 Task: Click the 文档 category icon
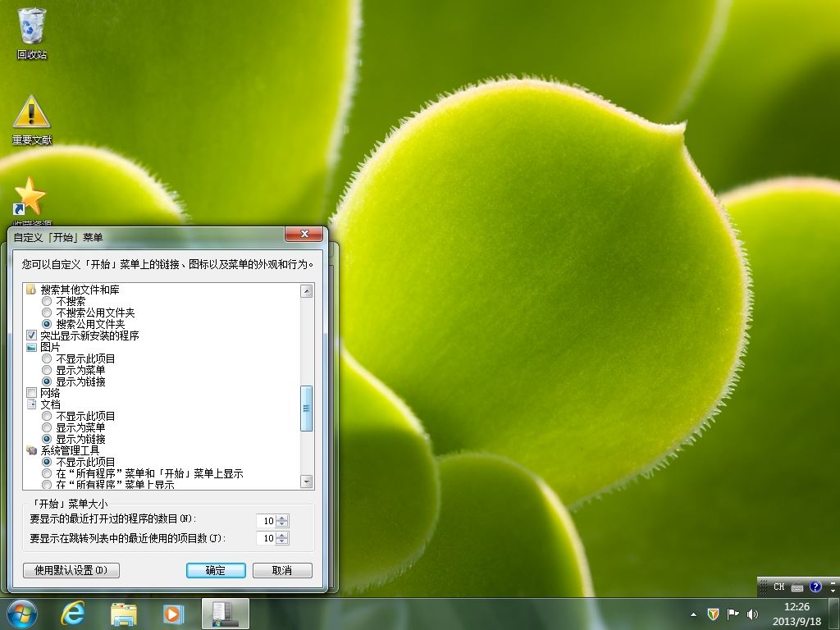click(32, 404)
